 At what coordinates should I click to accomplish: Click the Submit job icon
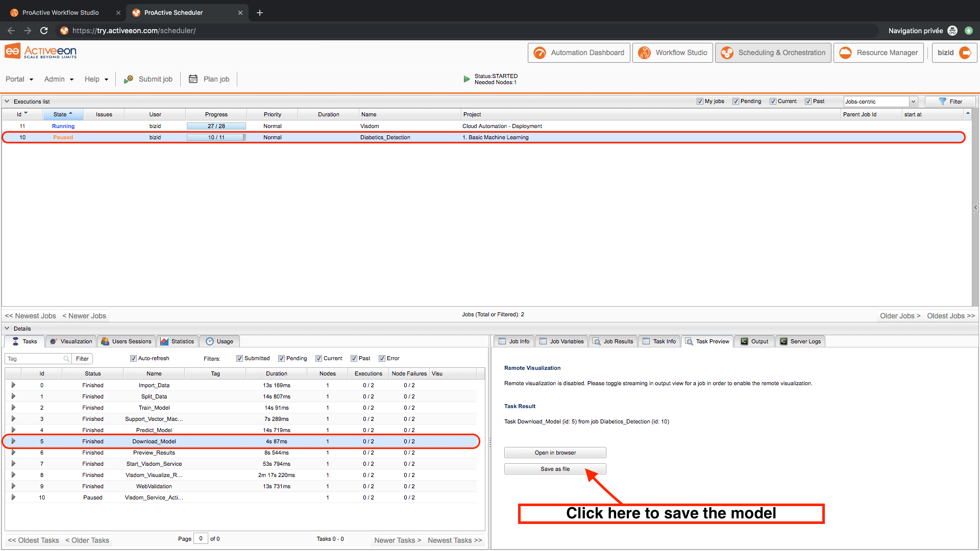click(129, 79)
